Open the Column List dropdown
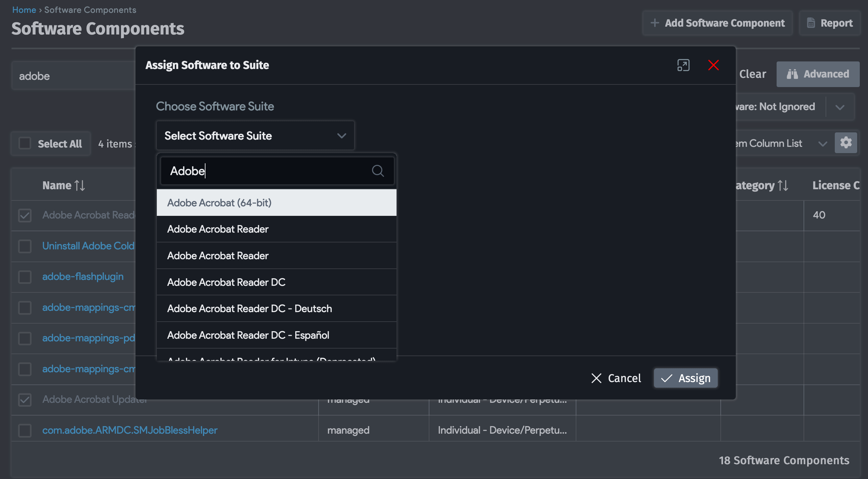This screenshot has height=479, width=868. pyautogui.click(x=823, y=143)
